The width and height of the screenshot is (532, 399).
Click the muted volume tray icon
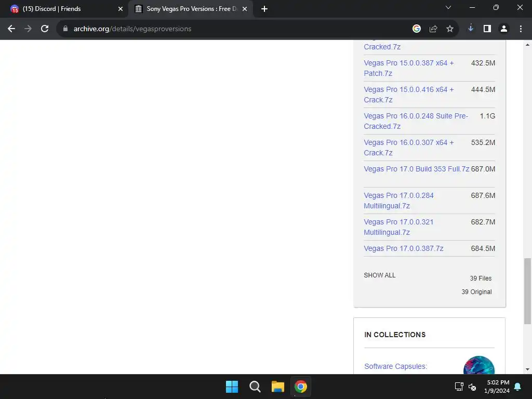(472, 387)
